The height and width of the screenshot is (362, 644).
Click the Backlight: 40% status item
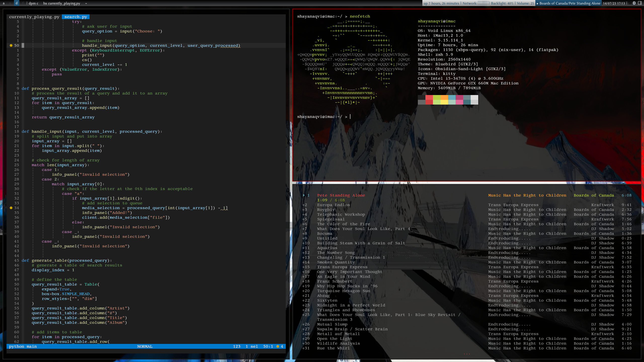click(502, 3)
